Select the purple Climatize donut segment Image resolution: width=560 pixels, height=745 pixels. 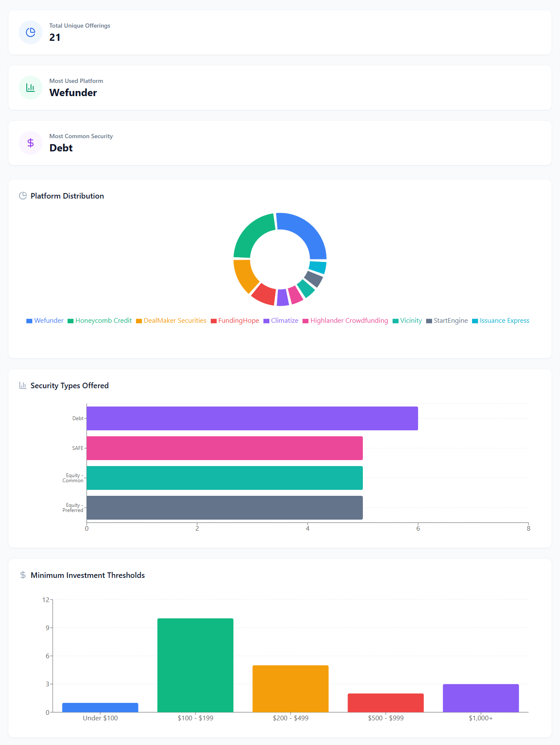click(283, 298)
